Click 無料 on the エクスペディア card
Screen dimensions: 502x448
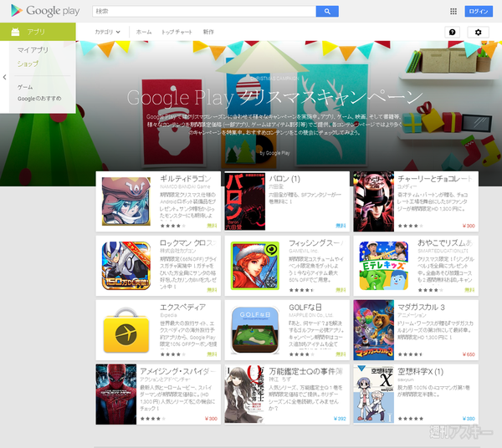tap(212, 354)
